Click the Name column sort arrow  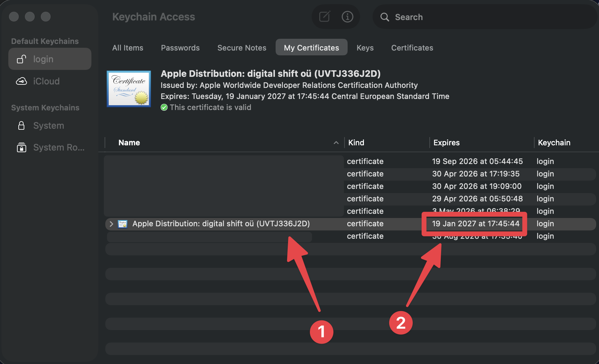coord(335,143)
